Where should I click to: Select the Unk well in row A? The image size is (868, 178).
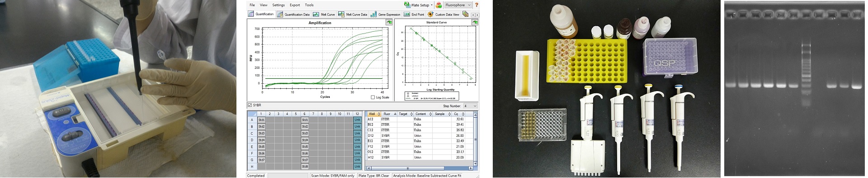tap(357, 120)
